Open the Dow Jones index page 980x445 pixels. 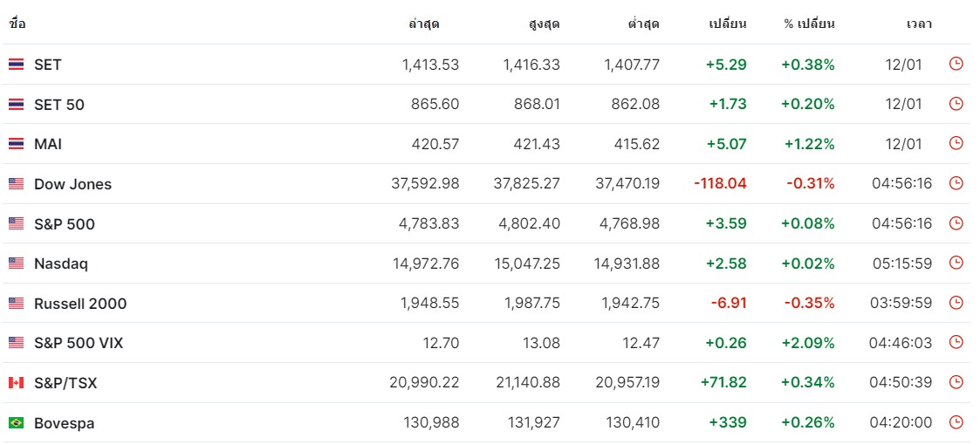click(73, 184)
